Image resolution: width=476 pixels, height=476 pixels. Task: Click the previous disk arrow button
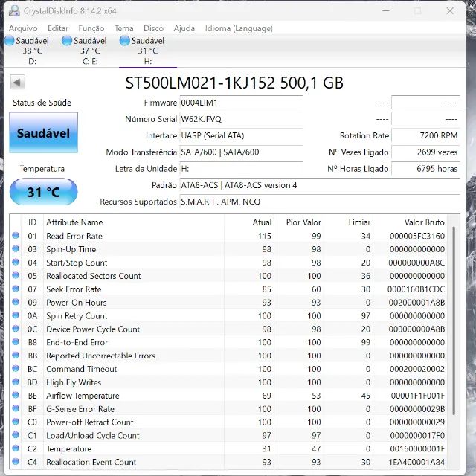click(17, 82)
